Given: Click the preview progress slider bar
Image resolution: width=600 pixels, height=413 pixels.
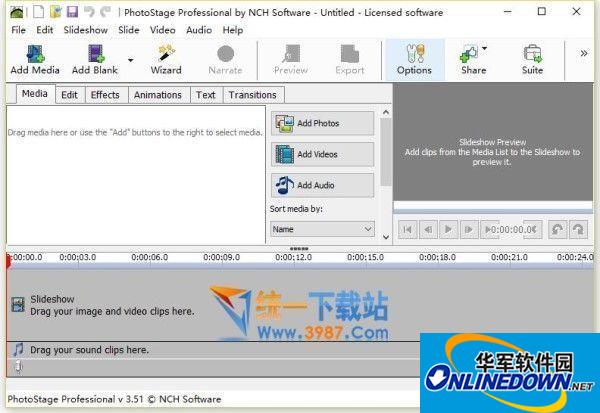Looking at the screenshot, I should [493, 211].
